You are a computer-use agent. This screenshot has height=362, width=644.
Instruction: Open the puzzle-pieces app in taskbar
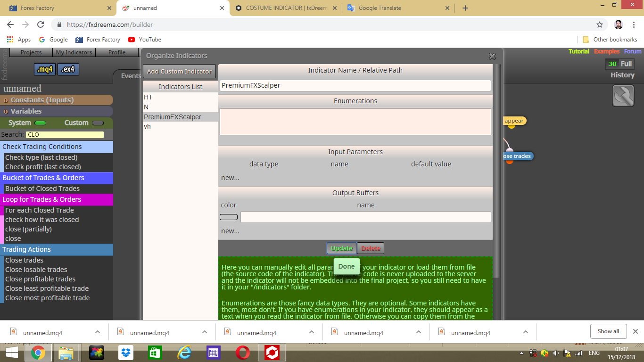(96, 353)
